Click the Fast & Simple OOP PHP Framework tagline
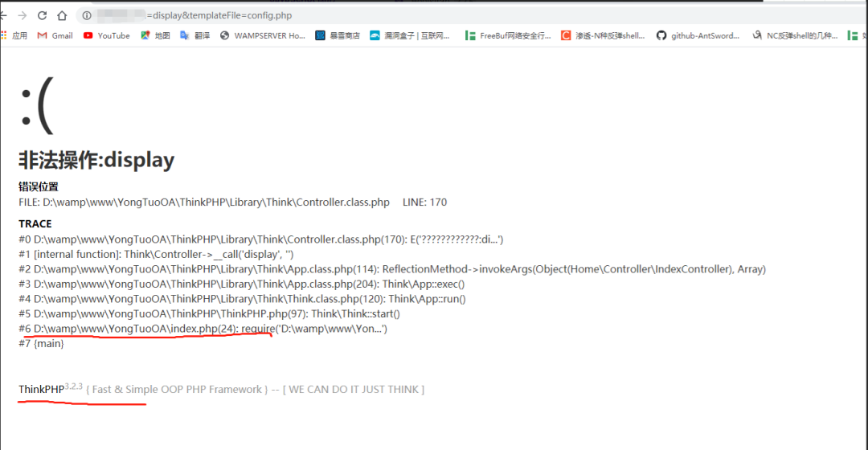The height and width of the screenshot is (450, 868). [177, 390]
